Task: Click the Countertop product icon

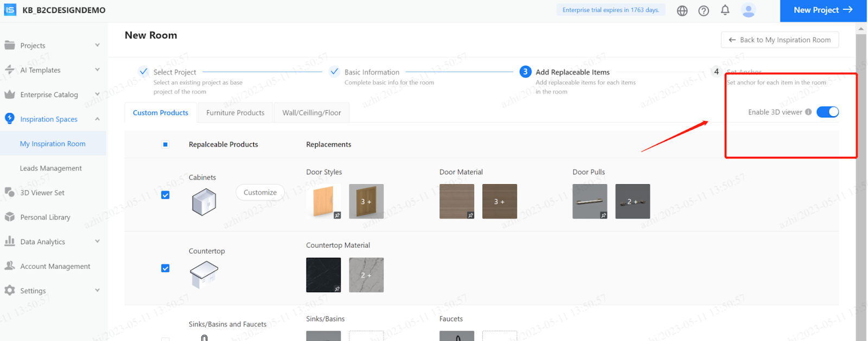Action: tap(204, 274)
